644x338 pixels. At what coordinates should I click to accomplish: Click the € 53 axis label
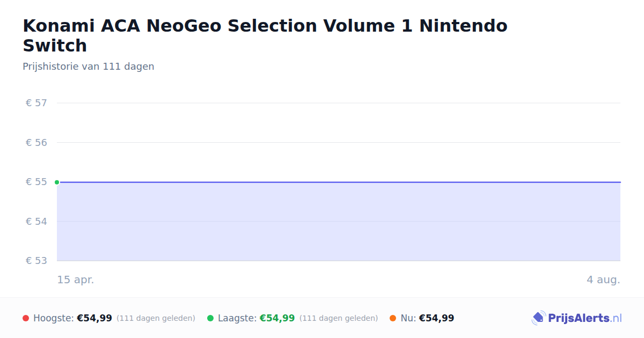tap(36, 261)
